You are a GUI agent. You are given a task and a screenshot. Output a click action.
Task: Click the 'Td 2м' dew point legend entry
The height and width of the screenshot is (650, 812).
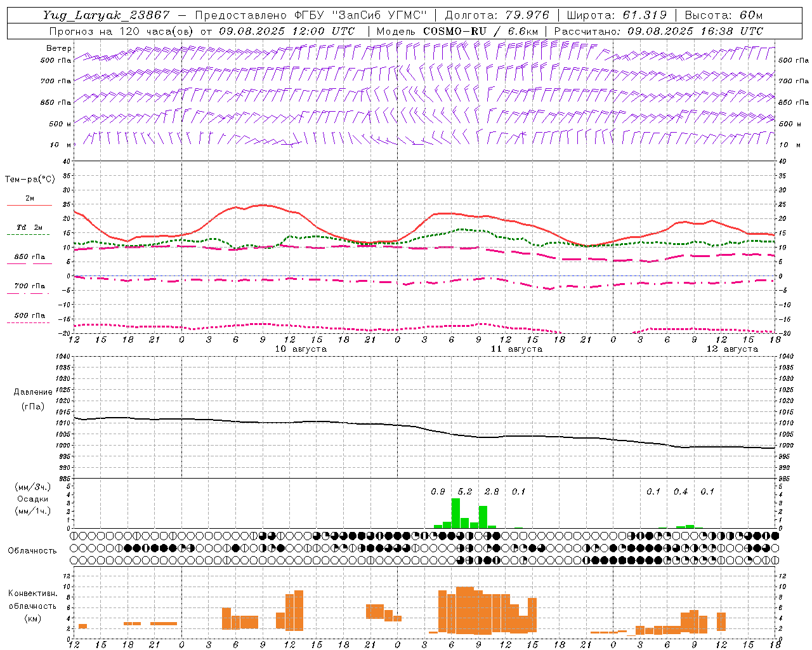[x=30, y=227]
